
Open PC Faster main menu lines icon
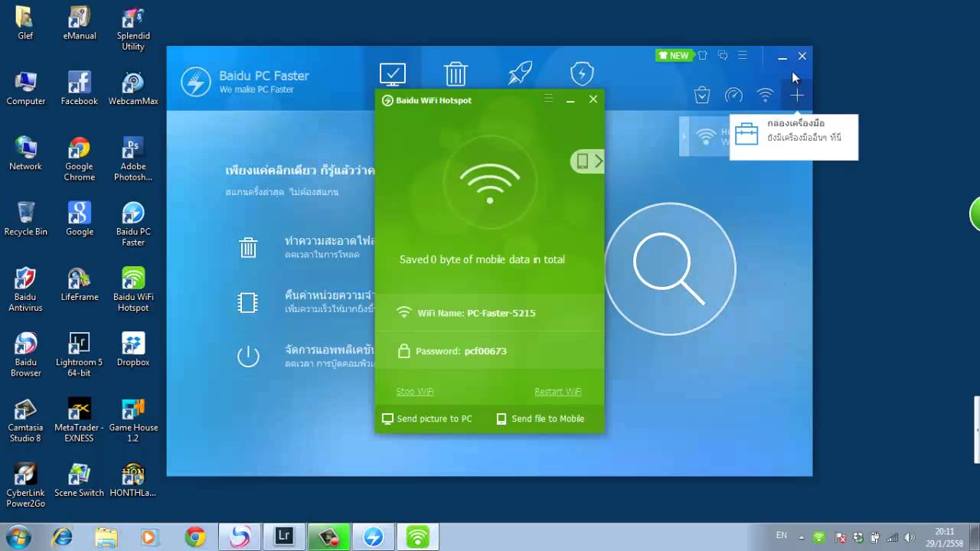742,55
